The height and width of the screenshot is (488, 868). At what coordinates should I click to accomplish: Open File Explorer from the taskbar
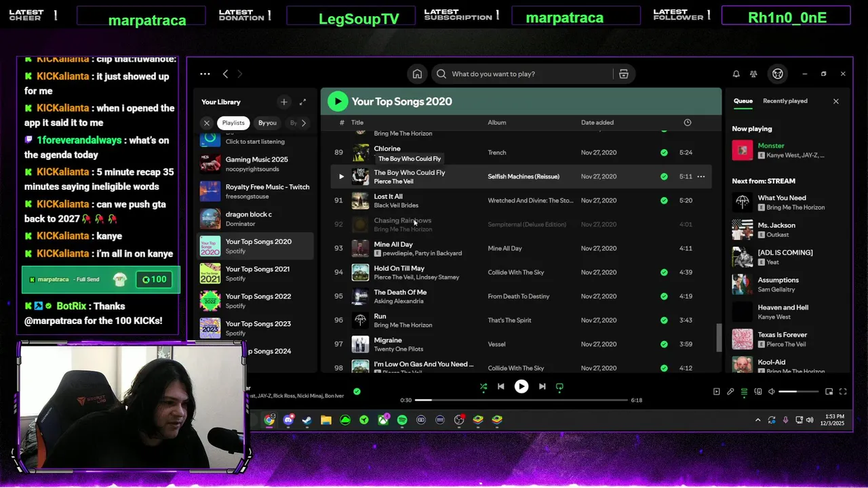(326, 420)
